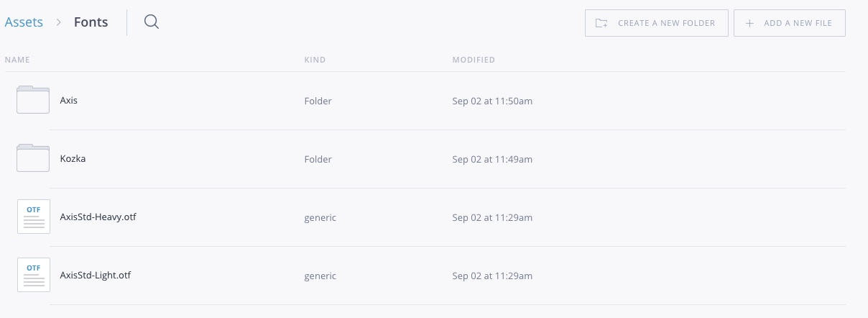Click the Axis folder icon
Viewport: 868px width, 318px height.
click(33, 100)
